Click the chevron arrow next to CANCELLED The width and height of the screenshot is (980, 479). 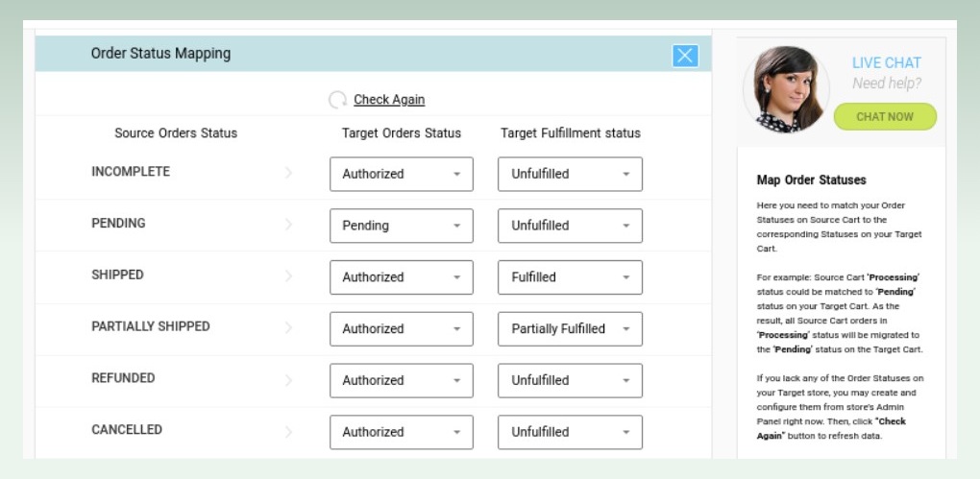(x=288, y=431)
